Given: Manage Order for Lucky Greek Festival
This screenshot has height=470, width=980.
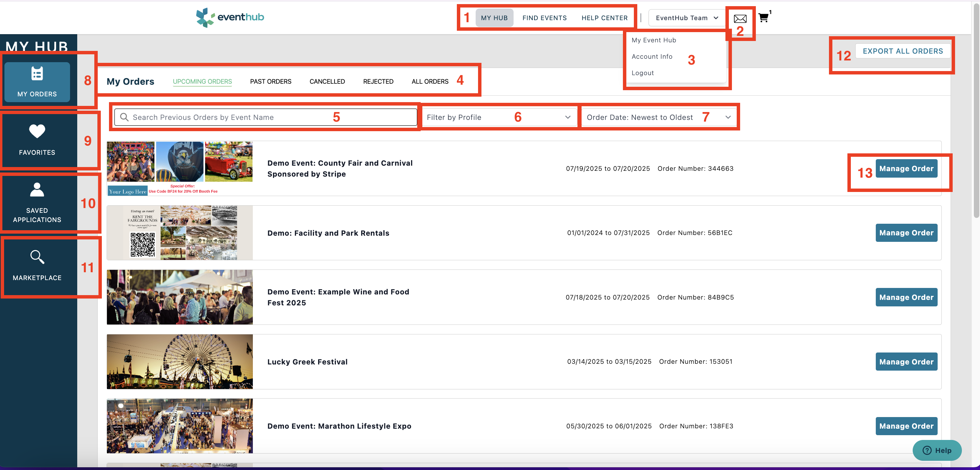Looking at the screenshot, I should [906, 362].
